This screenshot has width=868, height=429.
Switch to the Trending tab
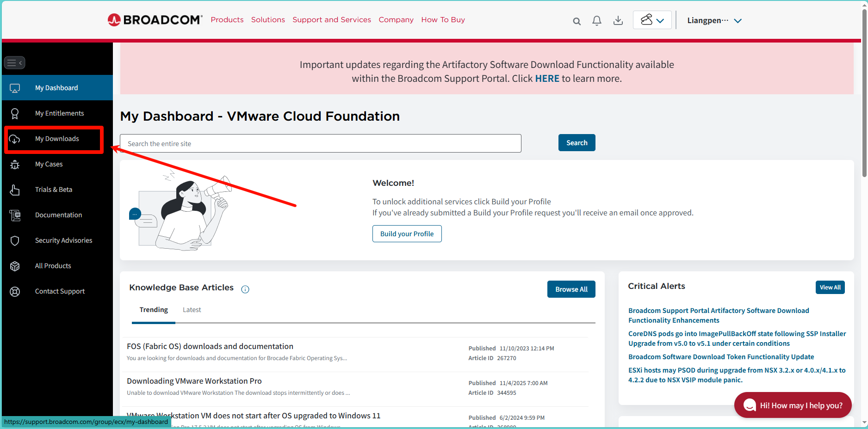[x=154, y=310]
